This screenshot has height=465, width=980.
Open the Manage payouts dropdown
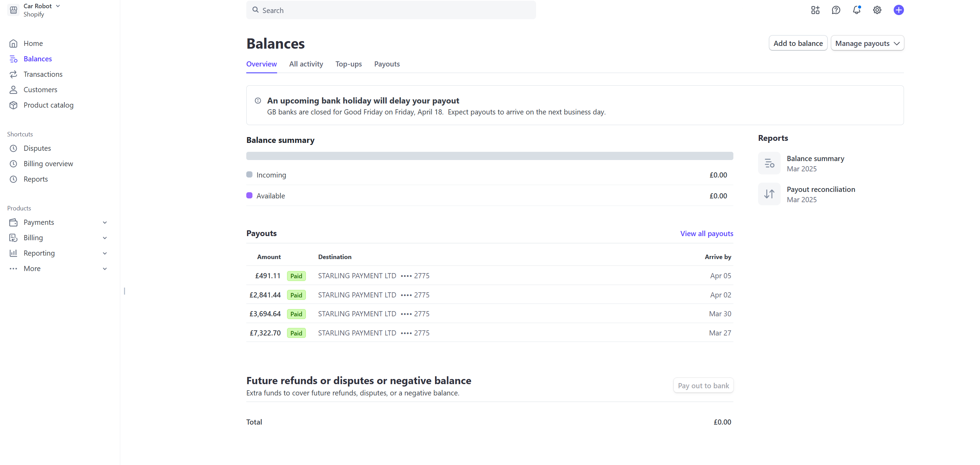(867, 44)
